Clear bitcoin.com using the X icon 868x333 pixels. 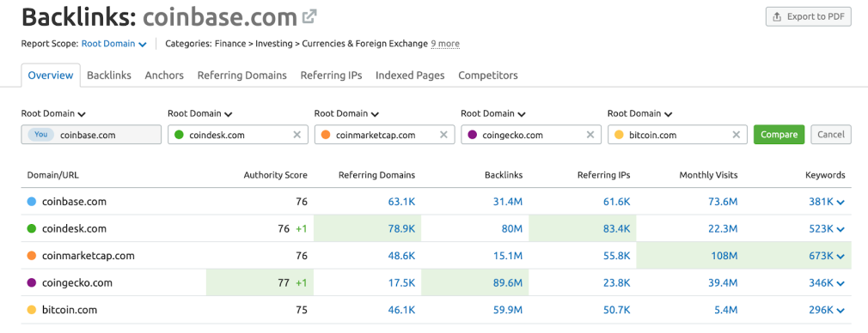(737, 135)
